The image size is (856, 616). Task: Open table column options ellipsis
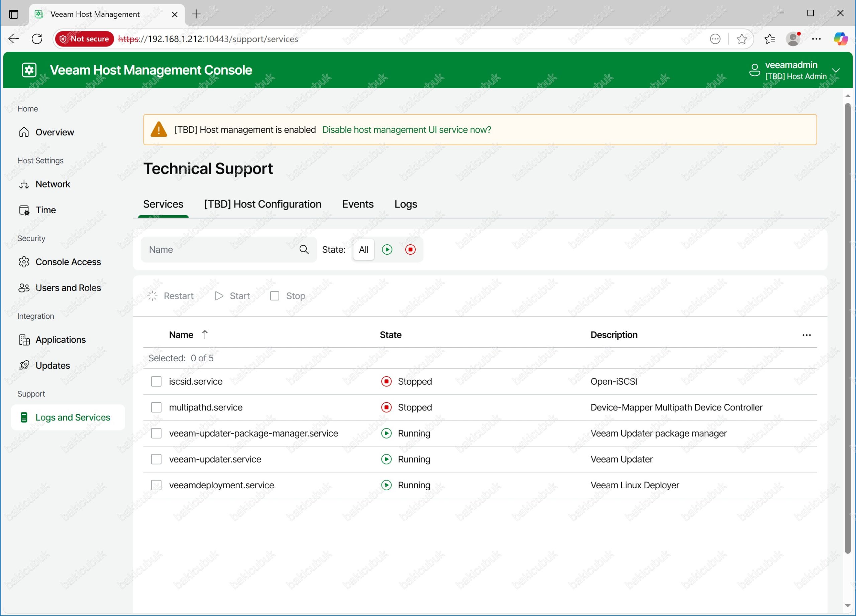(807, 335)
